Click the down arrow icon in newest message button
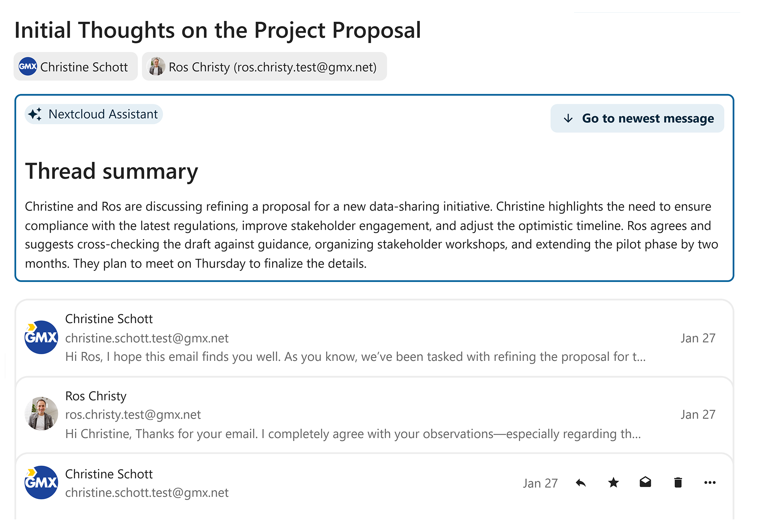The image size is (757, 532). click(568, 118)
